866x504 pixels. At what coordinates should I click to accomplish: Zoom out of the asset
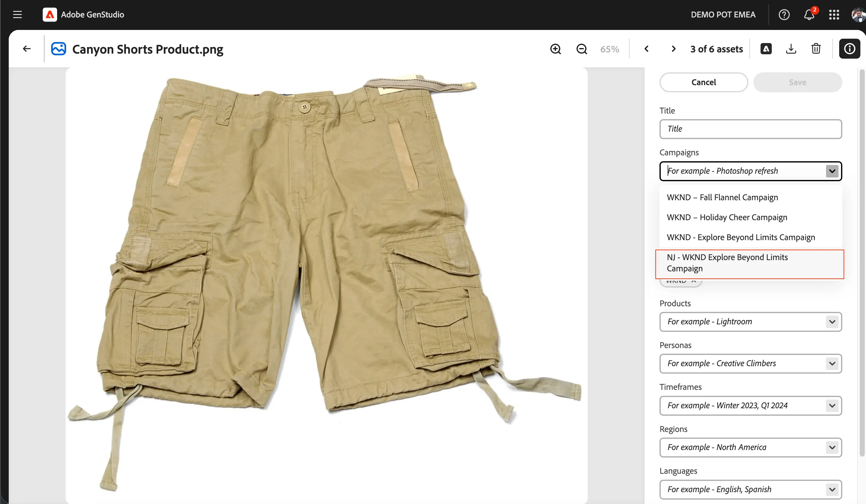coord(581,49)
